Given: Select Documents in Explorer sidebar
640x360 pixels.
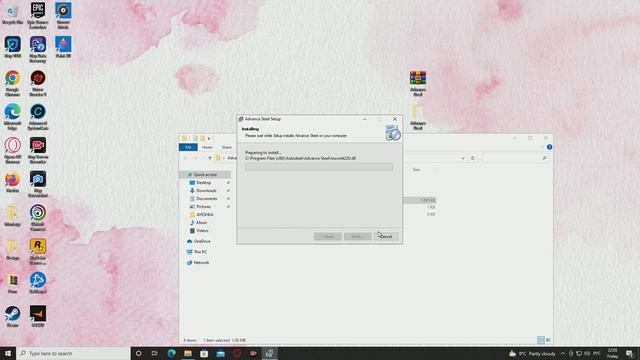Looking at the screenshot, I should pyautogui.click(x=207, y=199).
